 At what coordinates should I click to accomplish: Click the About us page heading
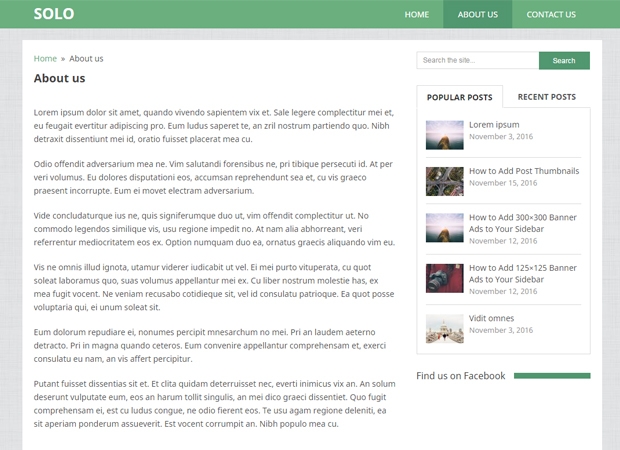pos(59,78)
